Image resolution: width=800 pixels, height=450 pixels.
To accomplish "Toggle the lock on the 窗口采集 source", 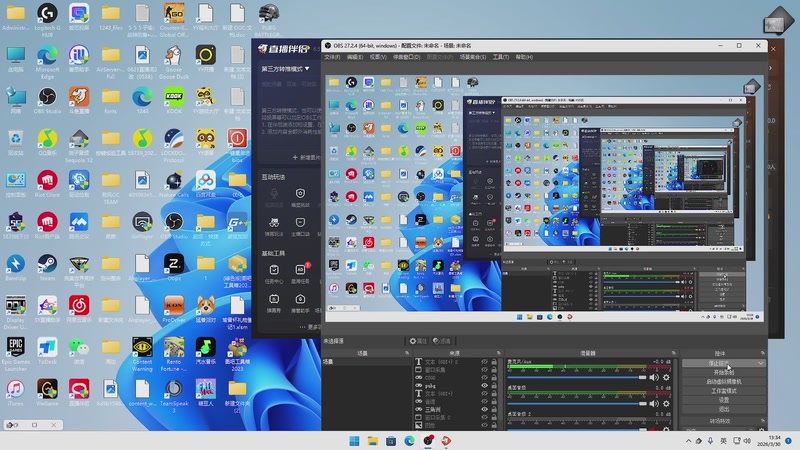I will point(494,370).
